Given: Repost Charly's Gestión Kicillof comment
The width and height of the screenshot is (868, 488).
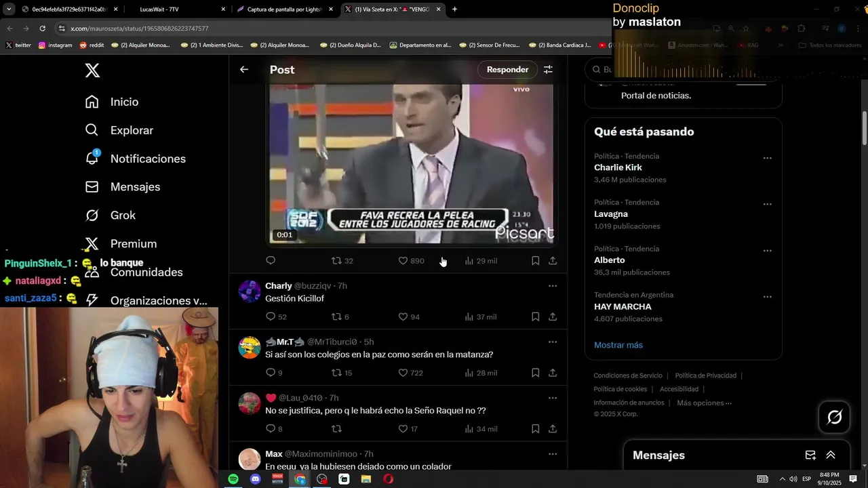Looking at the screenshot, I should [x=340, y=317].
